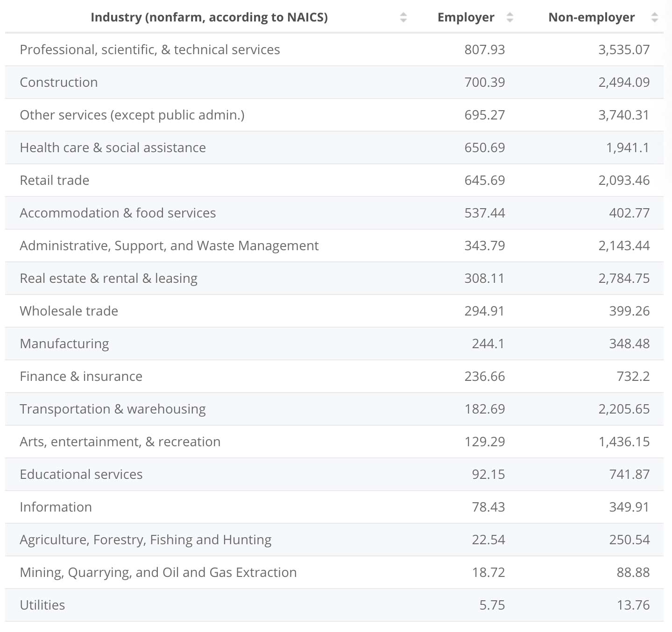The height and width of the screenshot is (632, 672).
Task: Select Transportation & warehousing row
Action: [x=113, y=409]
